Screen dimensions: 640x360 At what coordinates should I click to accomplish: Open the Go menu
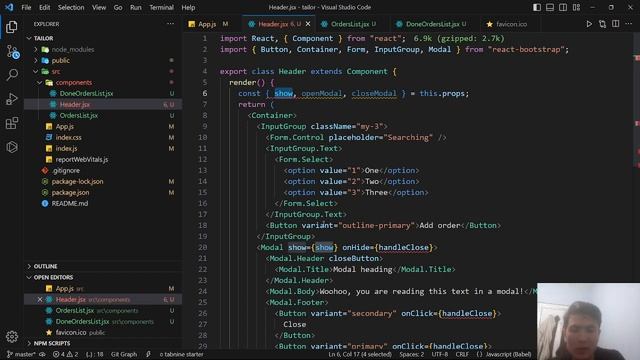[x=118, y=7]
